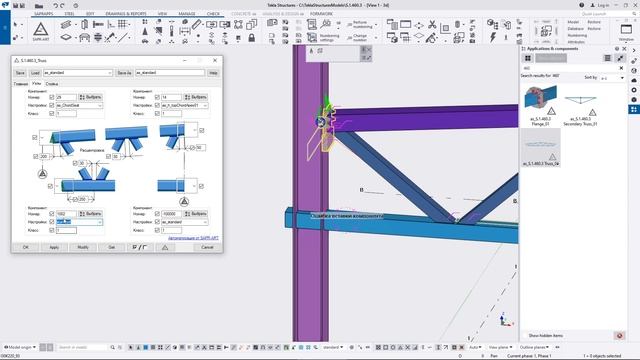The width and height of the screenshot is (640, 360).
Task: Open the Load settings dropdown in Truss dialog
Action: pos(78,73)
